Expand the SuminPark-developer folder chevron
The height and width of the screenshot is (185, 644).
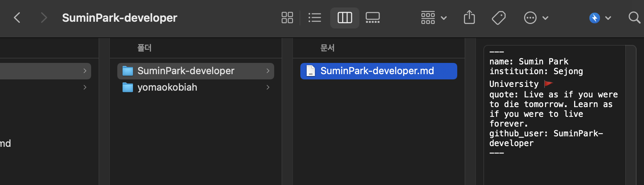click(268, 71)
